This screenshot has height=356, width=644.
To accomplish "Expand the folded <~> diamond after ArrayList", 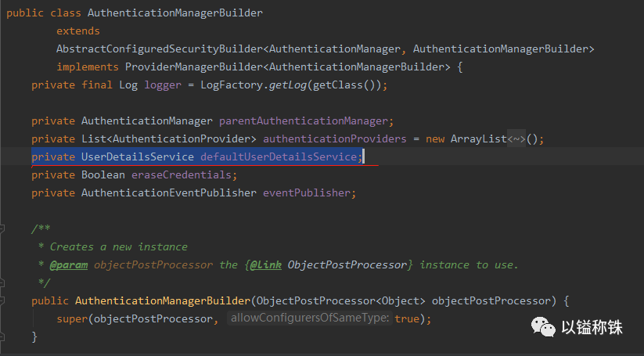I will click(x=516, y=139).
